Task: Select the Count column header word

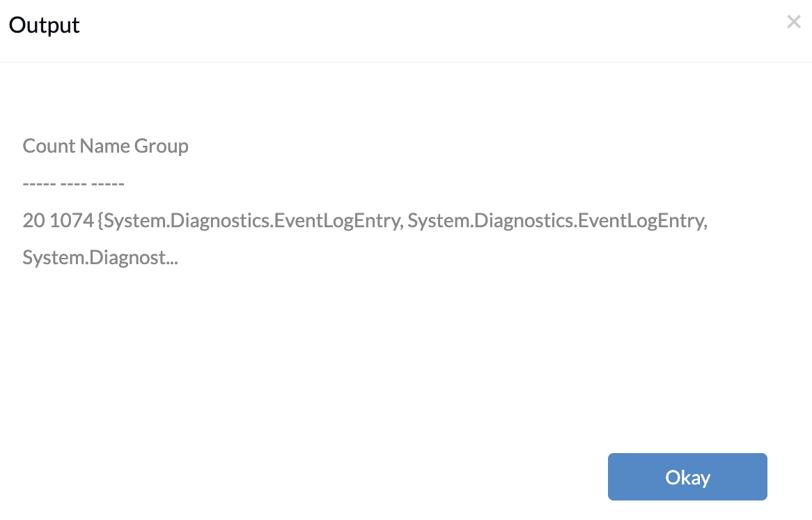Action: pyautogui.click(x=49, y=146)
